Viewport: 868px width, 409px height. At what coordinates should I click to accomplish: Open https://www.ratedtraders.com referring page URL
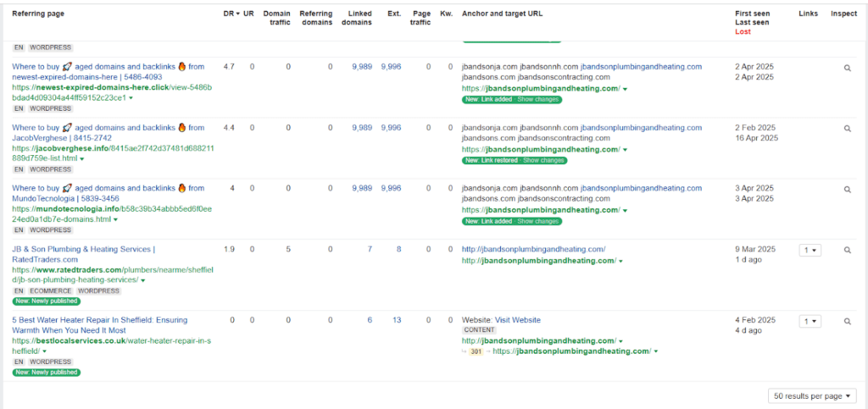pyautogui.click(x=113, y=275)
